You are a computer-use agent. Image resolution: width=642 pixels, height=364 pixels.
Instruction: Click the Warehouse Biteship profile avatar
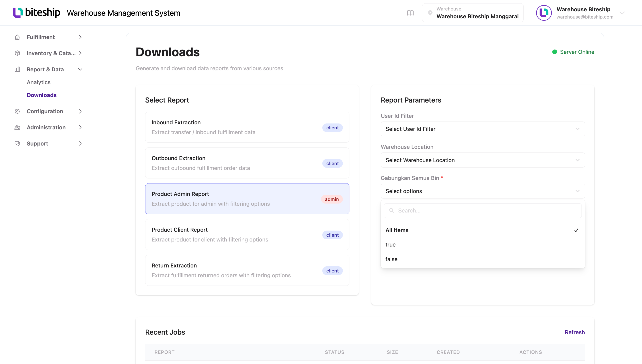[x=544, y=13]
